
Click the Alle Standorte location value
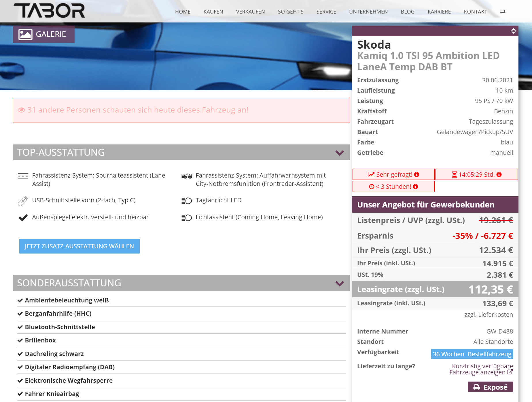pyautogui.click(x=493, y=342)
